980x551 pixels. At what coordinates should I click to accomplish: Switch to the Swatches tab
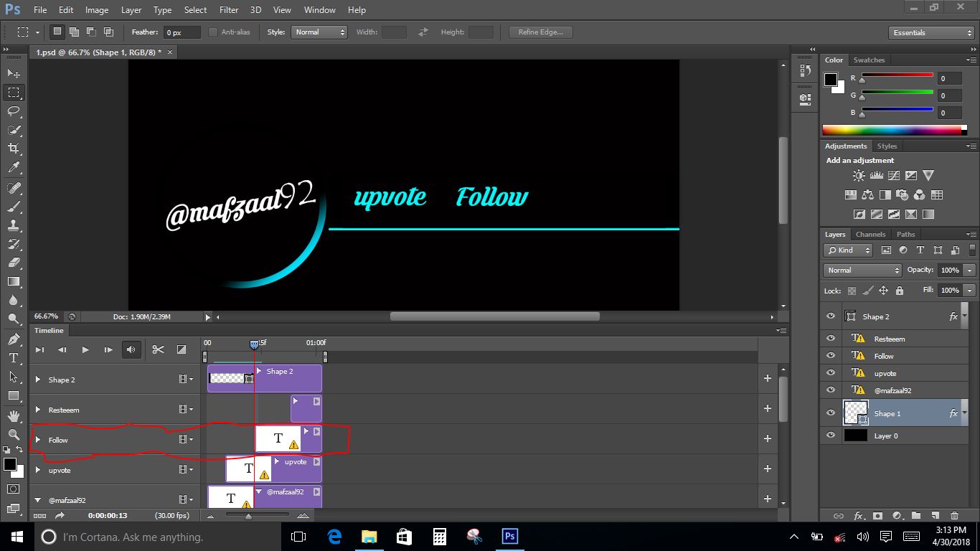tap(869, 60)
